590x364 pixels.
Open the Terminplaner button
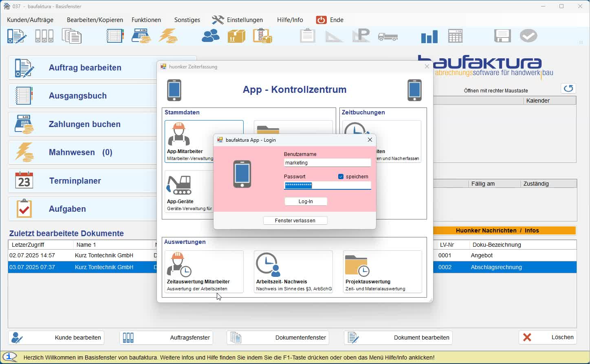(x=83, y=181)
